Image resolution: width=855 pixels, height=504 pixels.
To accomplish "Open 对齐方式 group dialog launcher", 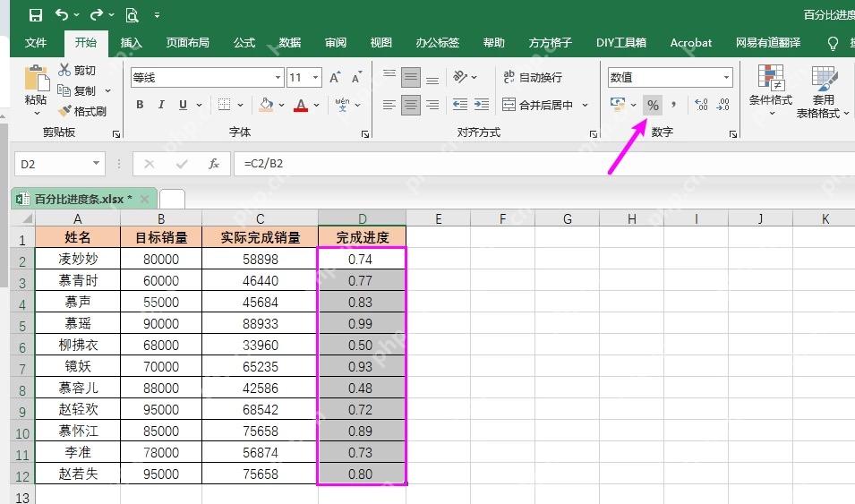I will 594,134.
